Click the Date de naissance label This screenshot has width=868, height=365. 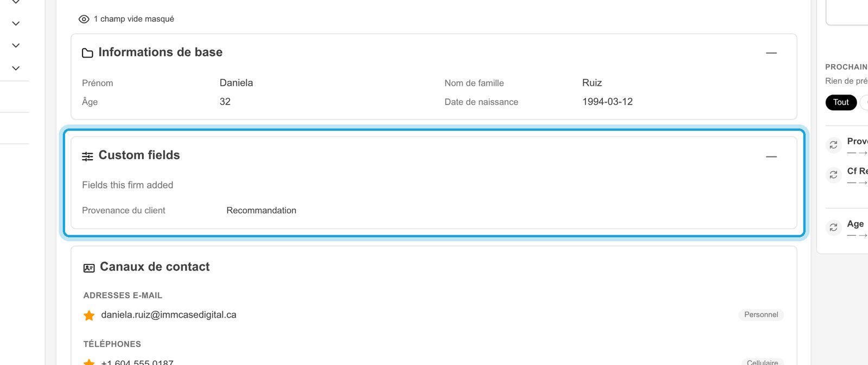pyautogui.click(x=481, y=102)
